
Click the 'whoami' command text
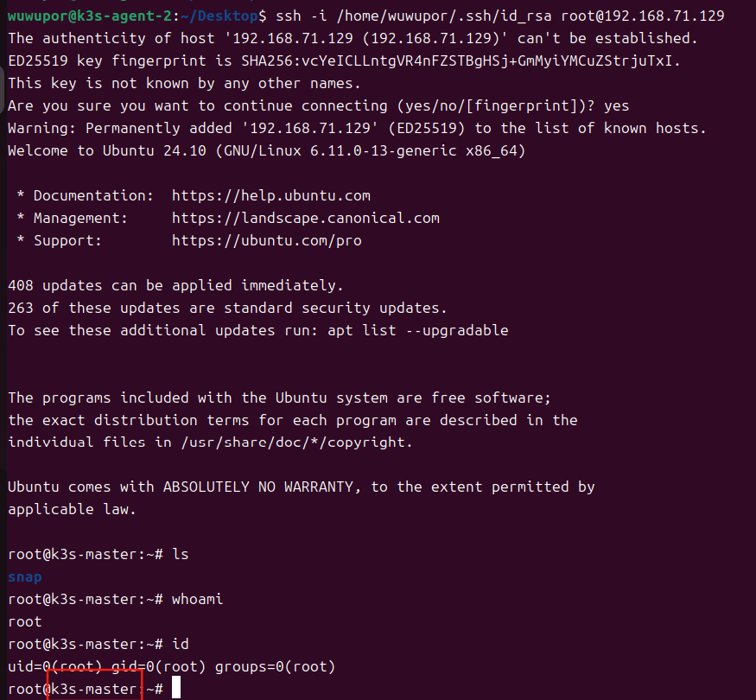[197, 599]
